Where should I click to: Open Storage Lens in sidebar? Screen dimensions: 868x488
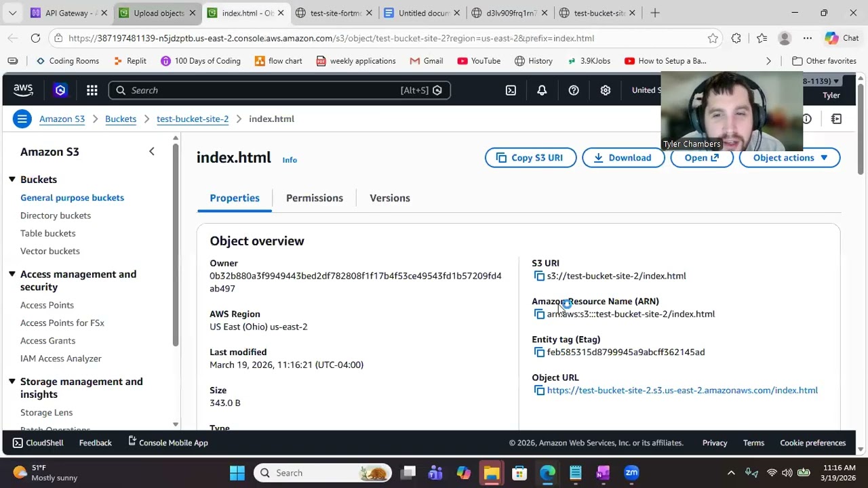point(46,412)
